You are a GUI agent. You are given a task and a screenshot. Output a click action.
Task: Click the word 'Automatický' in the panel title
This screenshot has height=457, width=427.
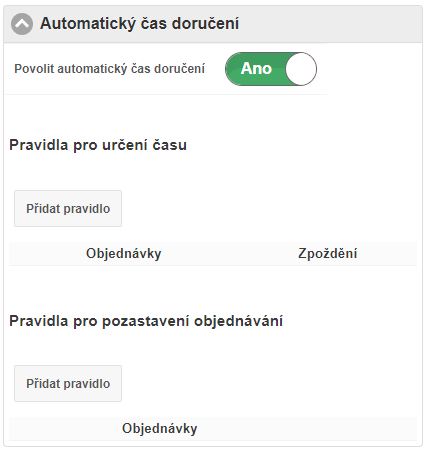(x=88, y=24)
